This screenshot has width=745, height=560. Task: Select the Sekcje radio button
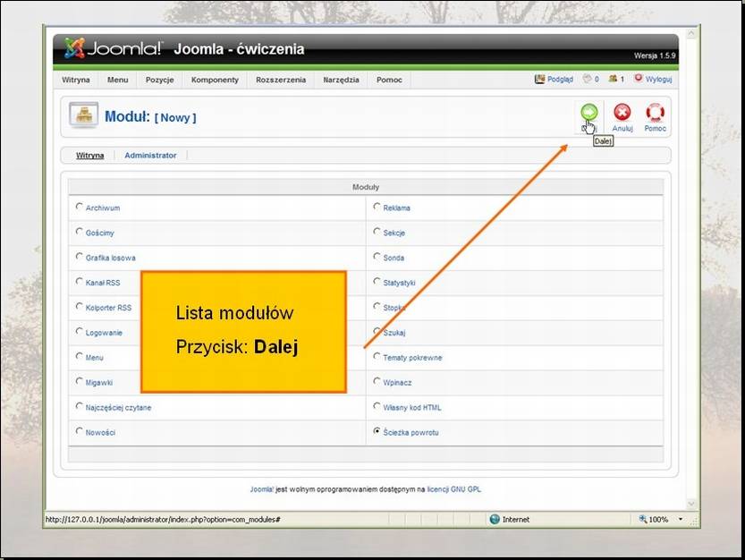[377, 232]
